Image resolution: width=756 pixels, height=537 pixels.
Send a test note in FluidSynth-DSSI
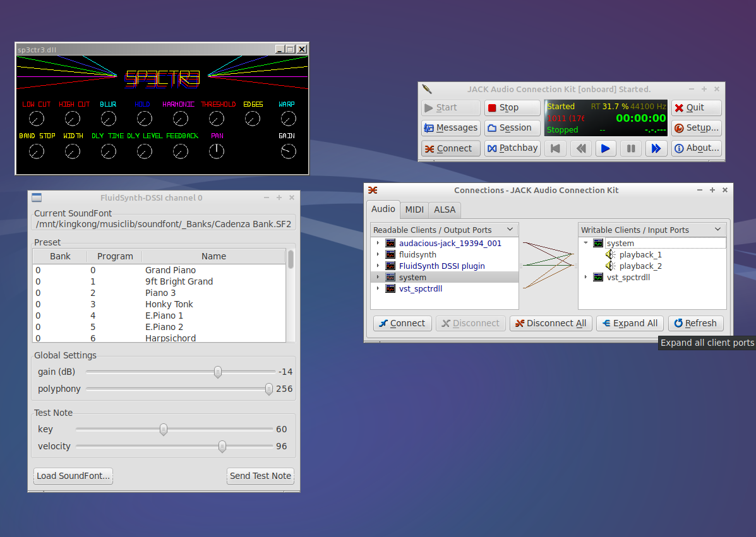coord(260,476)
